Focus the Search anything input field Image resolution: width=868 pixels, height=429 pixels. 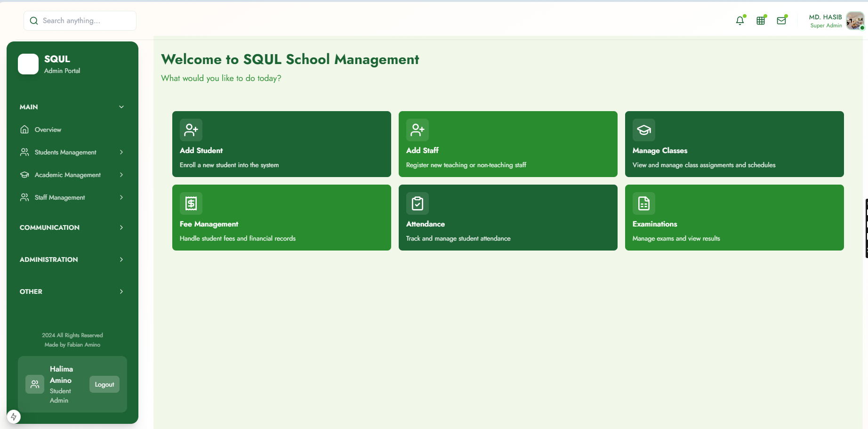(80, 21)
